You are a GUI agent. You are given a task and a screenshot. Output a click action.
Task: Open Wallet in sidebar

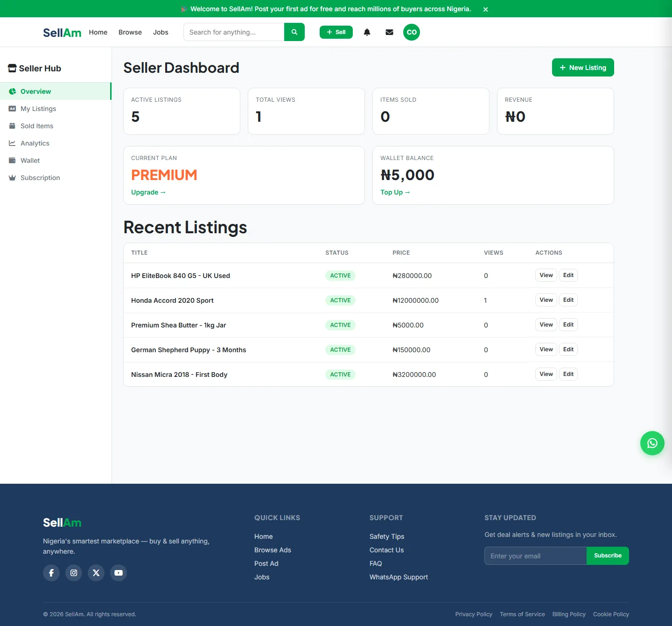[x=56, y=160]
